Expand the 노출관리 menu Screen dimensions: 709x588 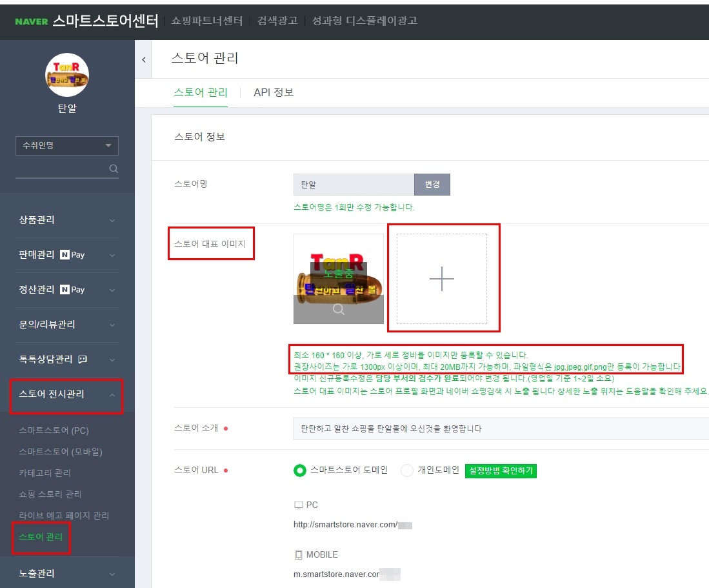(67, 574)
